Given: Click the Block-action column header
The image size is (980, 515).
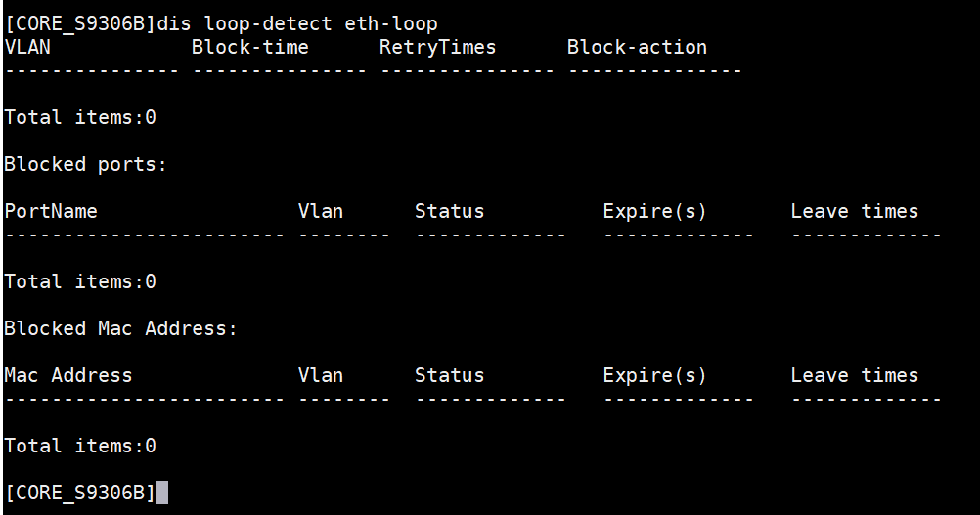Looking at the screenshot, I should click(637, 48).
